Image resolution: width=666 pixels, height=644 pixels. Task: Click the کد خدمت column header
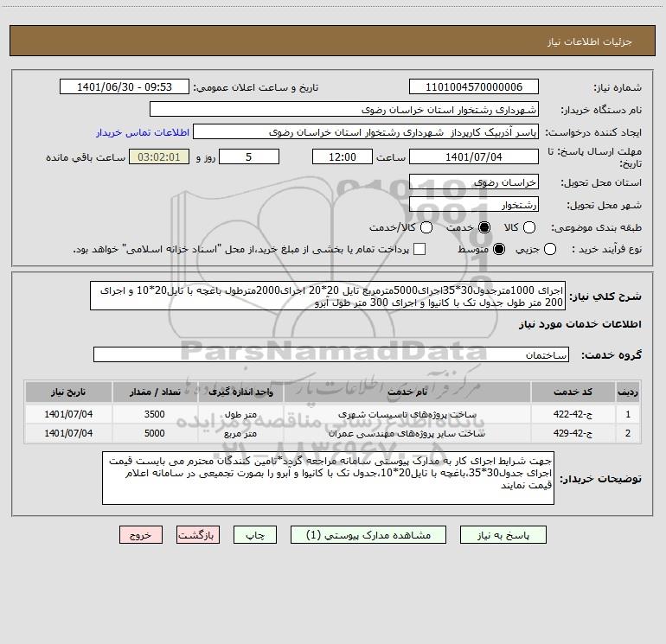(x=573, y=392)
